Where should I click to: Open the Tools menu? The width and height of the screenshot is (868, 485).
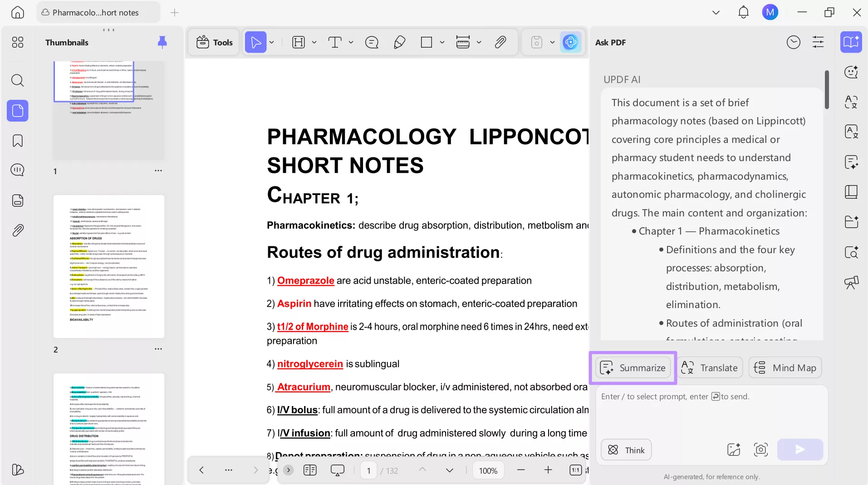(214, 42)
